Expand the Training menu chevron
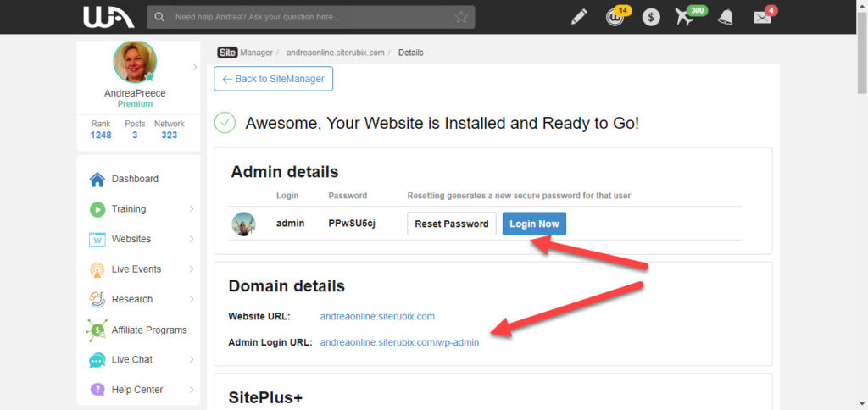Image resolution: width=868 pixels, height=410 pixels. (x=192, y=209)
